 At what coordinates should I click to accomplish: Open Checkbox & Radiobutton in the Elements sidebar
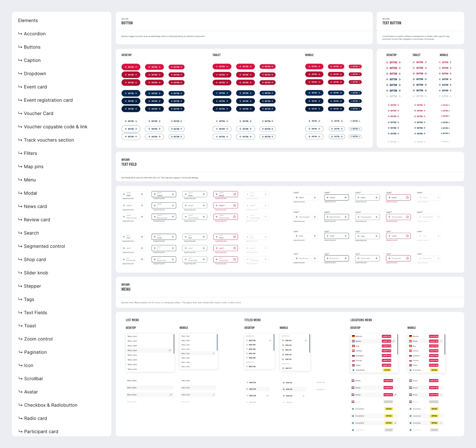pyautogui.click(x=51, y=405)
